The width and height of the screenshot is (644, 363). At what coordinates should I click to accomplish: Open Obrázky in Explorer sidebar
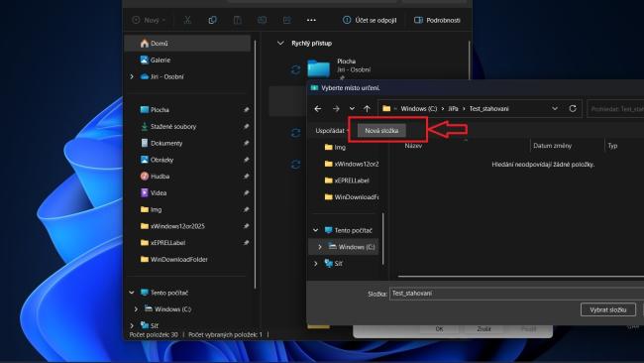point(157,160)
